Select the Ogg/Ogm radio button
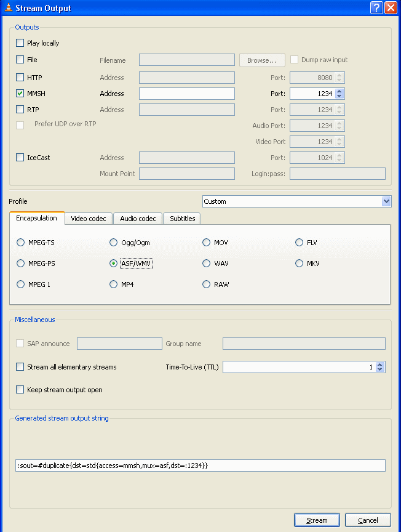This screenshot has width=401, height=532. [x=113, y=242]
